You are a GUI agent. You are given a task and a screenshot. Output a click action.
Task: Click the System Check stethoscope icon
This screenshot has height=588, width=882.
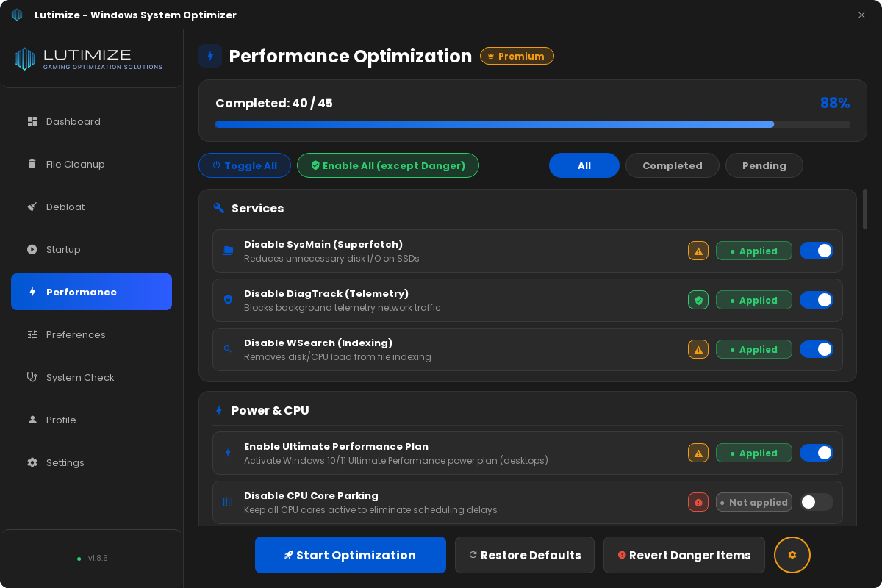click(32, 377)
